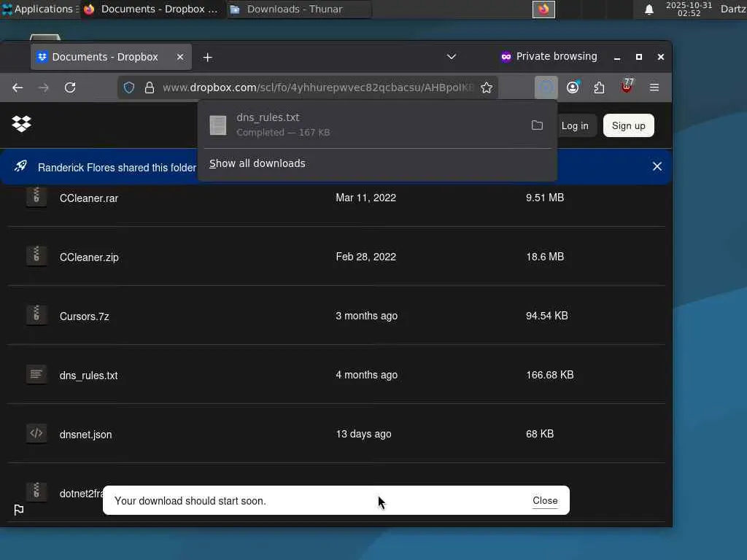Click the uBlock extension icon showing 77

pyautogui.click(x=627, y=87)
